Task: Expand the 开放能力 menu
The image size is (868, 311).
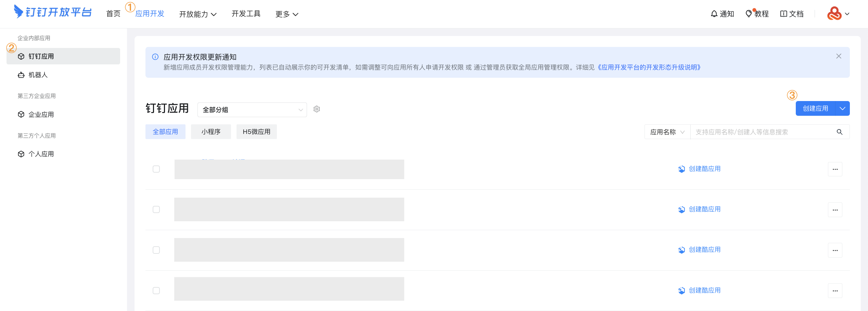Action: tap(198, 14)
